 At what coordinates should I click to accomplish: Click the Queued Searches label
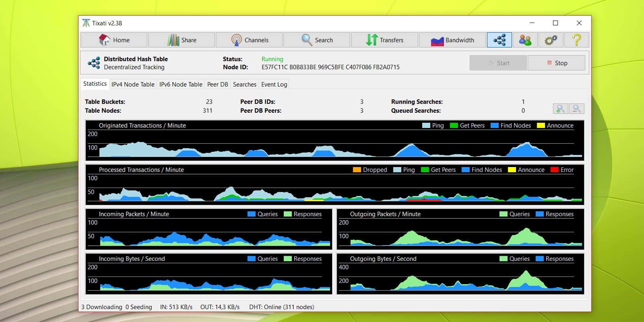(416, 111)
